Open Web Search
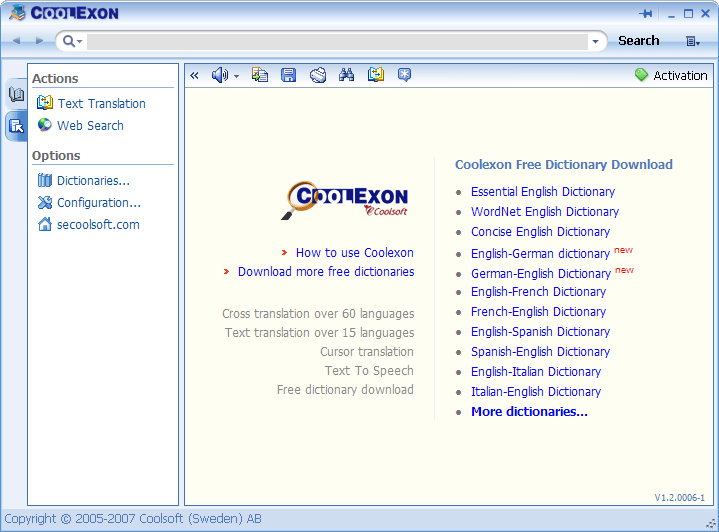719x532 pixels. 90,125
